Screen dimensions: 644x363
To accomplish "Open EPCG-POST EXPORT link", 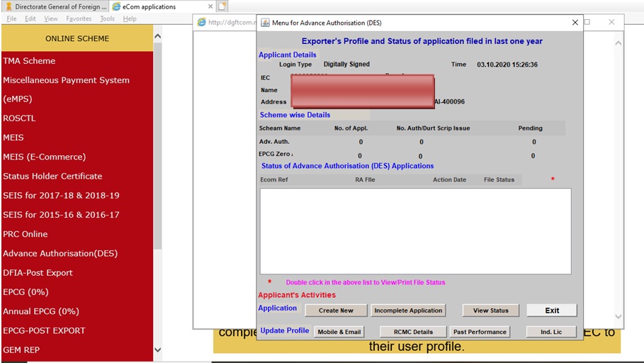I will [x=45, y=331].
